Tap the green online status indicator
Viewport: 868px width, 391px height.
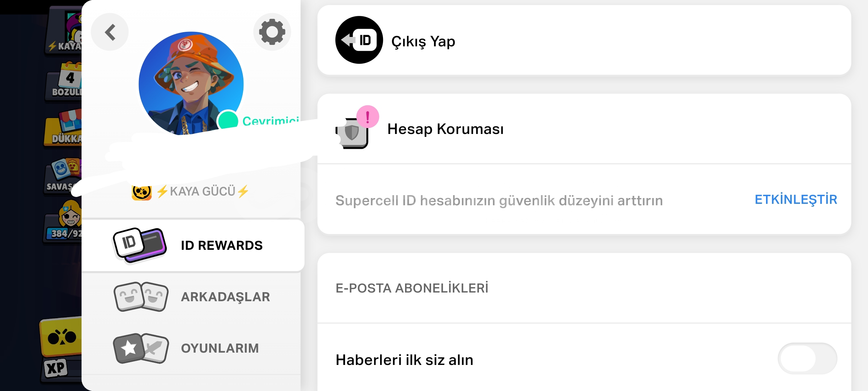(x=228, y=120)
